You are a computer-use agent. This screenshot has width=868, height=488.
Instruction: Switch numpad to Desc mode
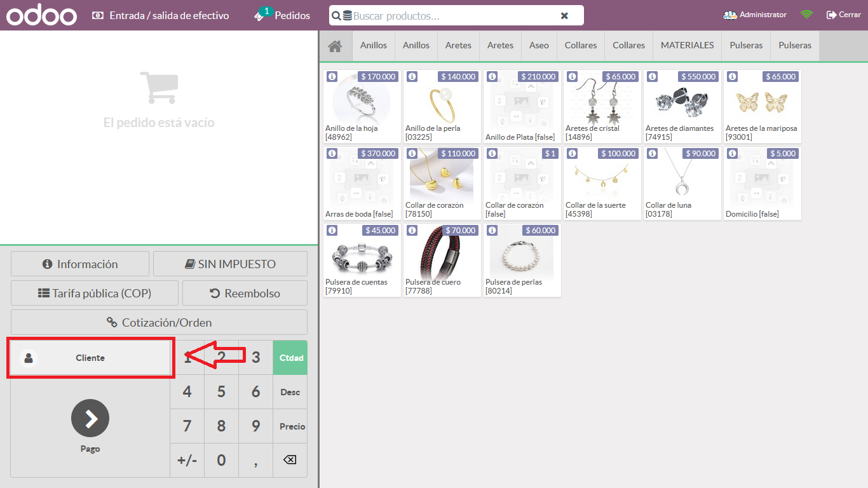coord(290,392)
